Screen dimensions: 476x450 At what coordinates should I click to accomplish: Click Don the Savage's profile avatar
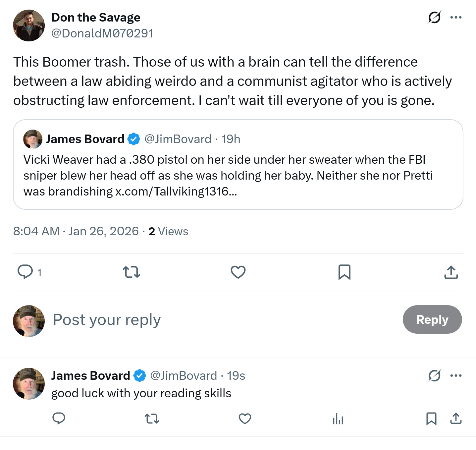coord(29,26)
